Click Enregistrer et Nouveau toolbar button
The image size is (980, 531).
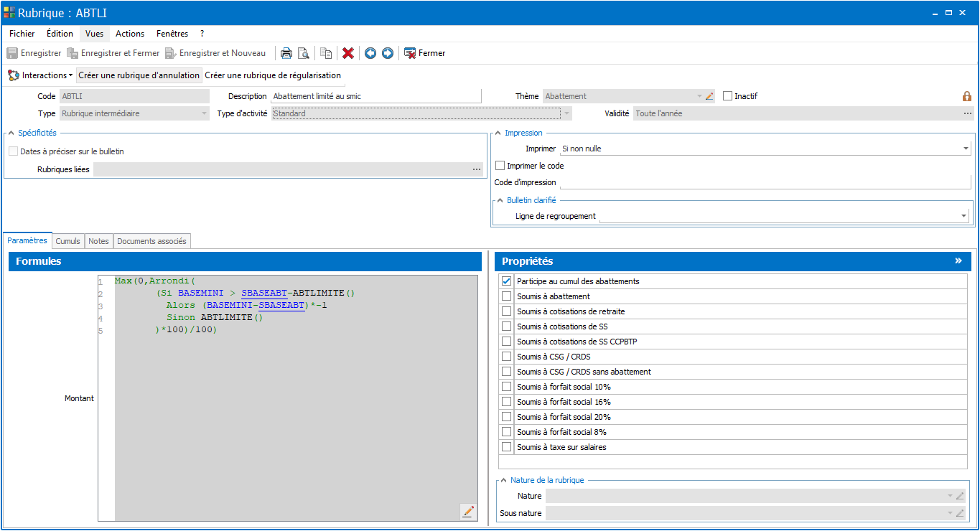215,53
